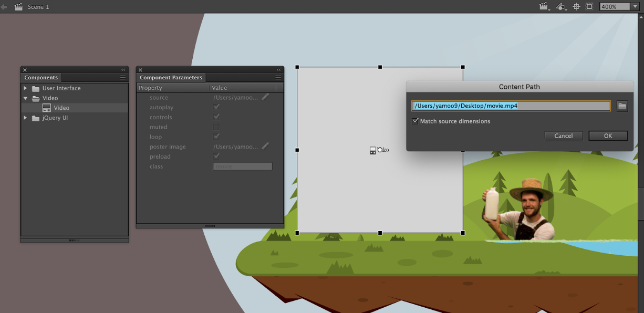The width and height of the screenshot is (644, 313).
Task: Enable the muted checkbox
Action: pos(216,127)
